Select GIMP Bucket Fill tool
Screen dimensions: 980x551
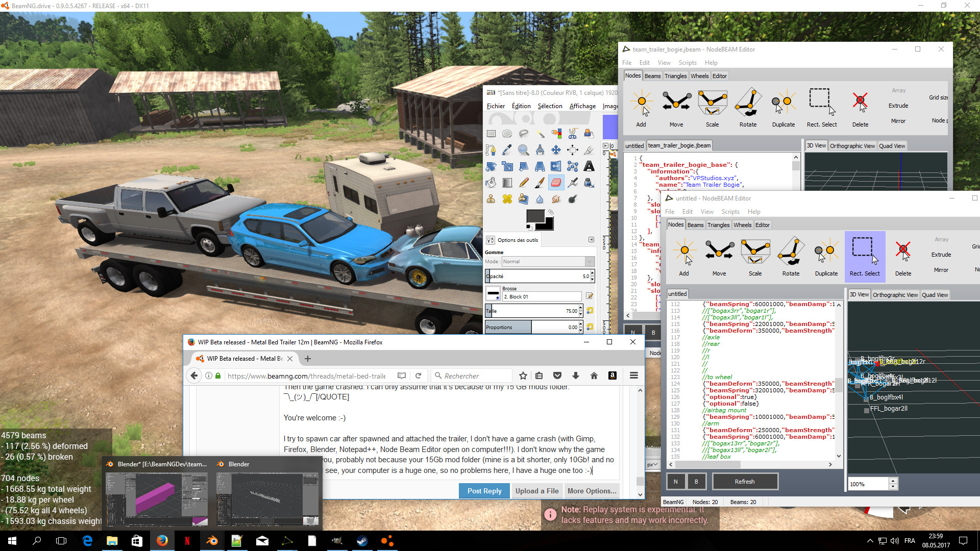pos(491,183)
